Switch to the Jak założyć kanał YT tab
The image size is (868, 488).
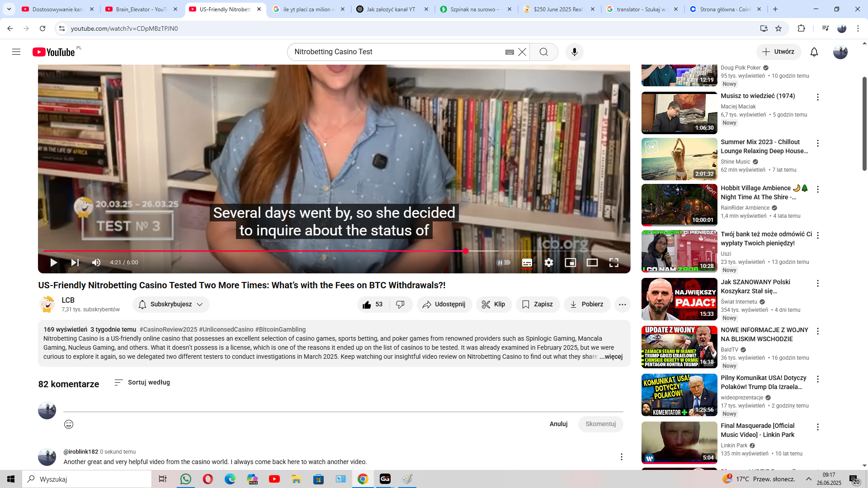392,9
